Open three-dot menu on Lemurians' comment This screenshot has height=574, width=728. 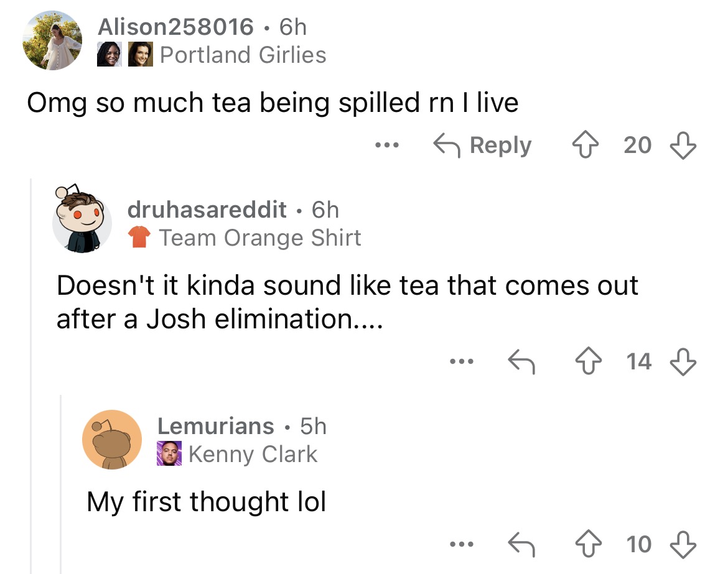[462, 544]
